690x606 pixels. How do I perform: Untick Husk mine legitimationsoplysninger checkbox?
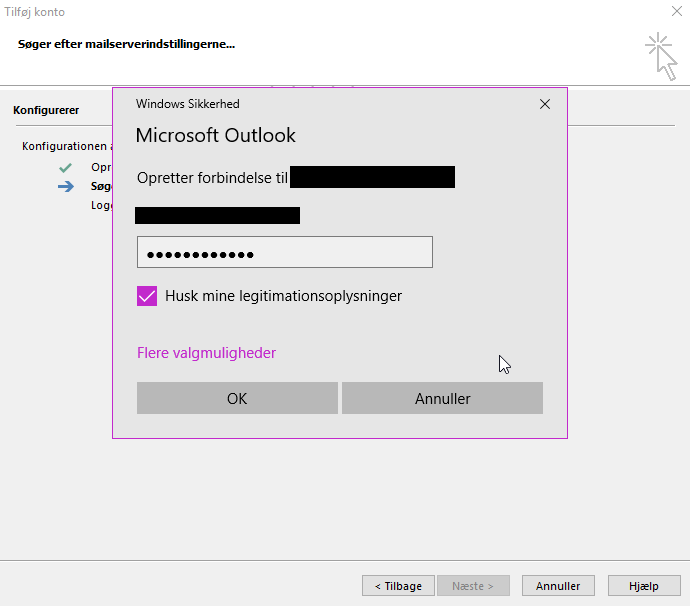click(147, 296)
